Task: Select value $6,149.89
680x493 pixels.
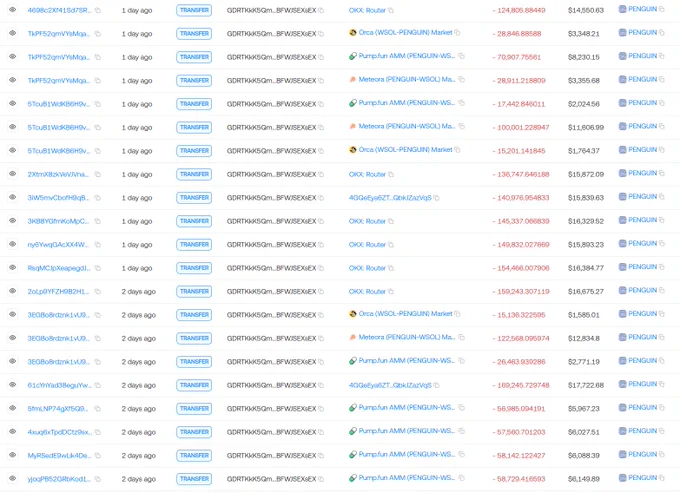Action: pyautogui.click(x=584, y=479)
